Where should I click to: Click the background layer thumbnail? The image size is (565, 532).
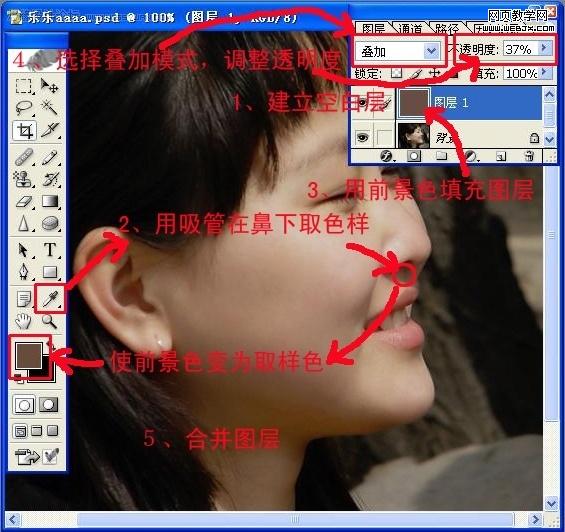413,136
